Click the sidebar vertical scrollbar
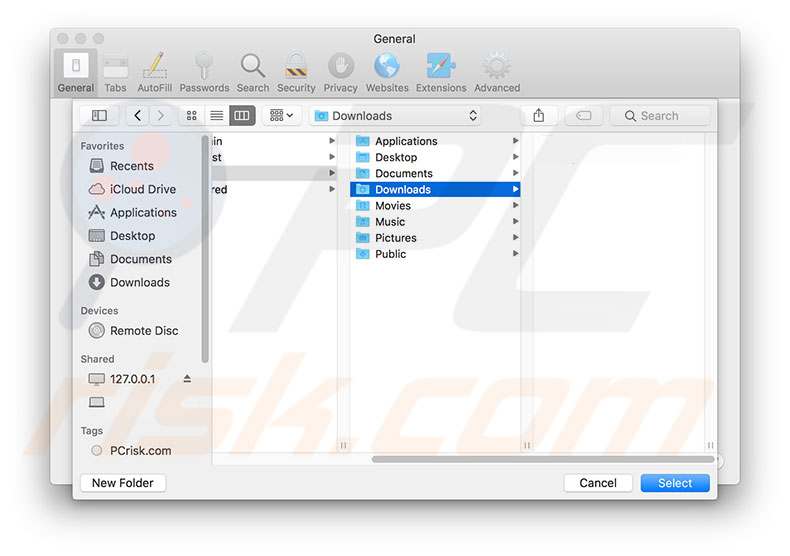This screenshot has width=790, height=556. (x=205, y=249)
